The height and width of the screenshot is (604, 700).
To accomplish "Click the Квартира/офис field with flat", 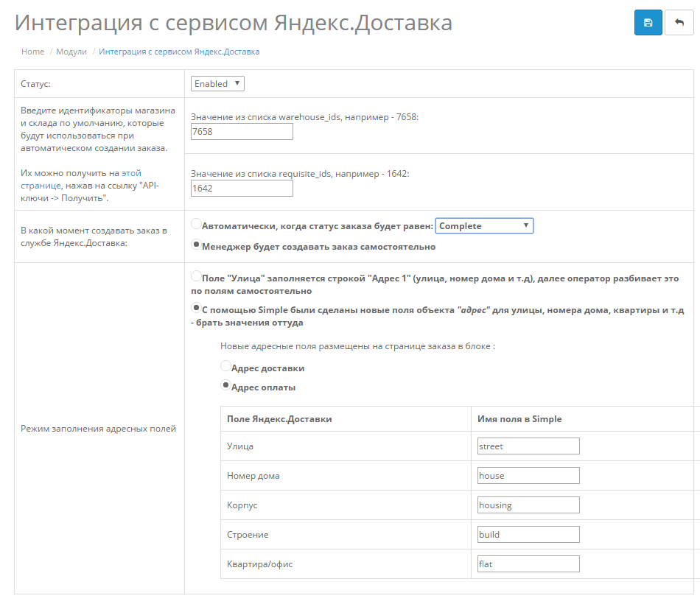I will (528, 563).
